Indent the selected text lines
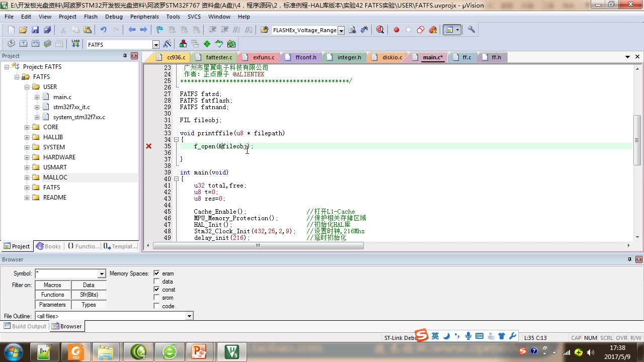This screenshot has width=644, height=362. [212, 30]
